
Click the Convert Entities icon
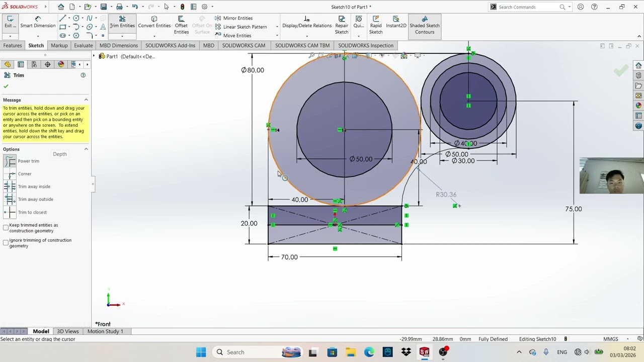tap(154, 19)
